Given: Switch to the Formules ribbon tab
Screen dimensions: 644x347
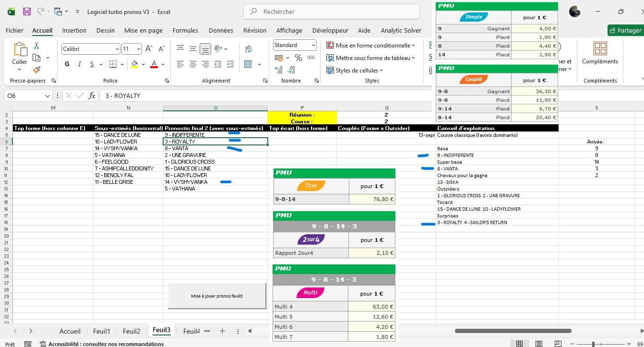Looking at the screenshot, I should pyautogui.click(x=185, y=30).
